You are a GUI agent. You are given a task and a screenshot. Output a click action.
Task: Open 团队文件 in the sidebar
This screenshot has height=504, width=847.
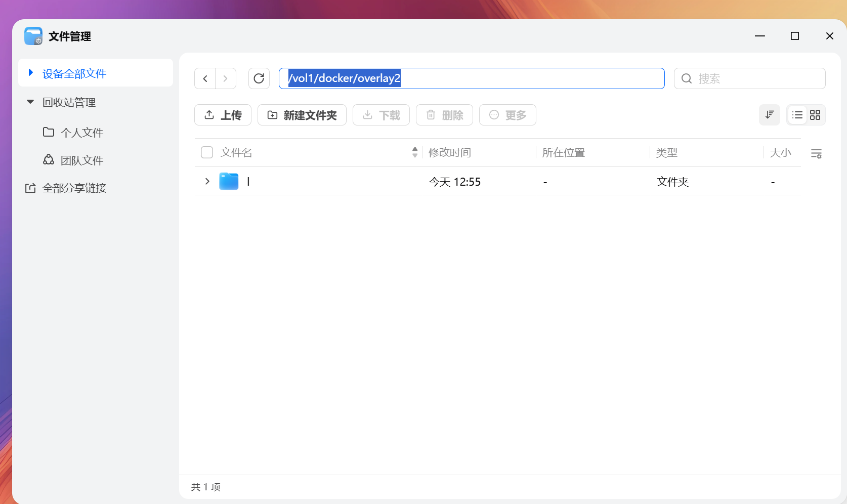[81, 160]
